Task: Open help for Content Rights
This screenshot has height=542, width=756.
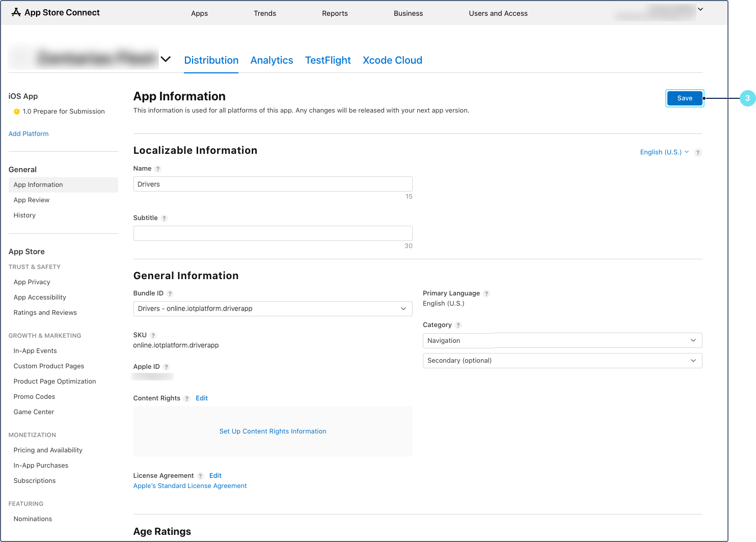Action: pos(187,399)
